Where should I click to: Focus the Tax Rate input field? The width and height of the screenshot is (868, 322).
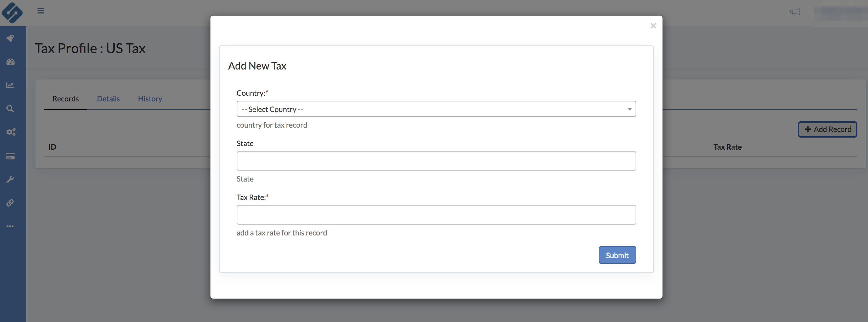[436, 215]
